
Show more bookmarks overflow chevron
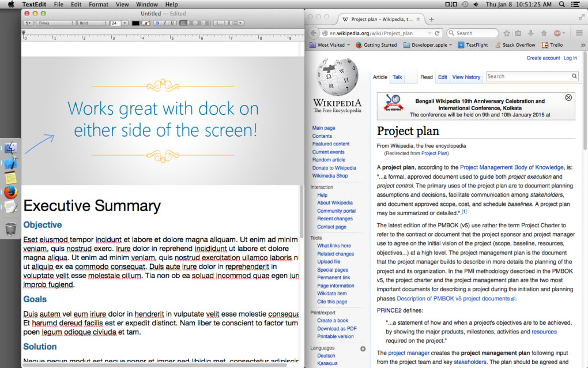(x=583, y=45)
